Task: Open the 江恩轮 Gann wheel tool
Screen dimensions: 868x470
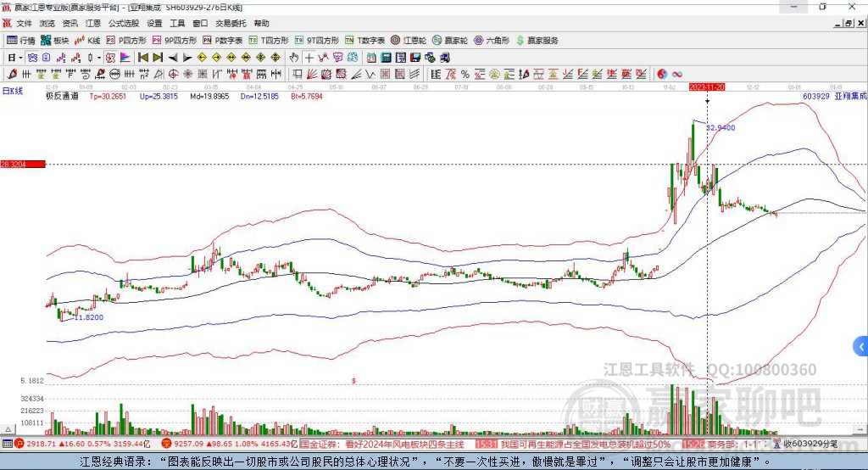Action: pos(409,41)
